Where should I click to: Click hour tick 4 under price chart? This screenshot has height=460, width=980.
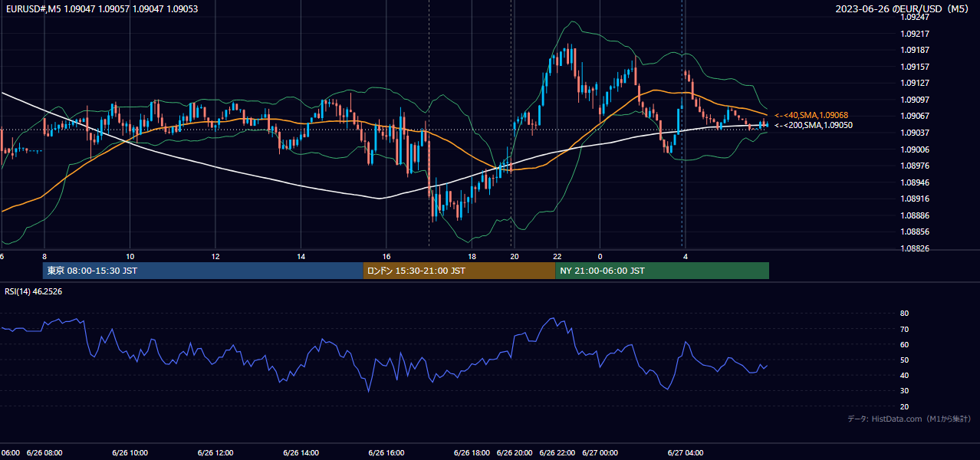pyautogui.click(x=686, y=257)
